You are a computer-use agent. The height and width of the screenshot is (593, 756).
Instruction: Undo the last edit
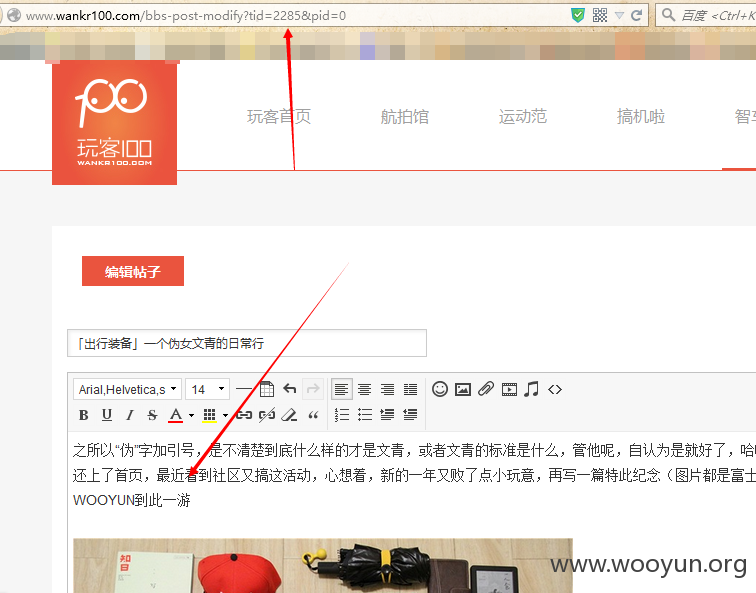click(x=290, y=389)
